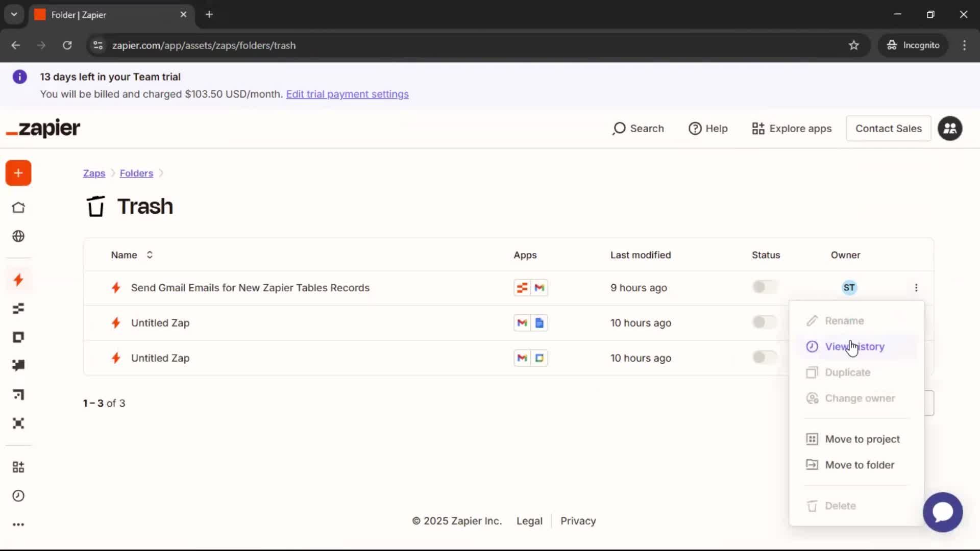The width and height of the screenshot is (980, 551).
Task: Open the Home icon in sidebar
Action: tap(18, 208)
